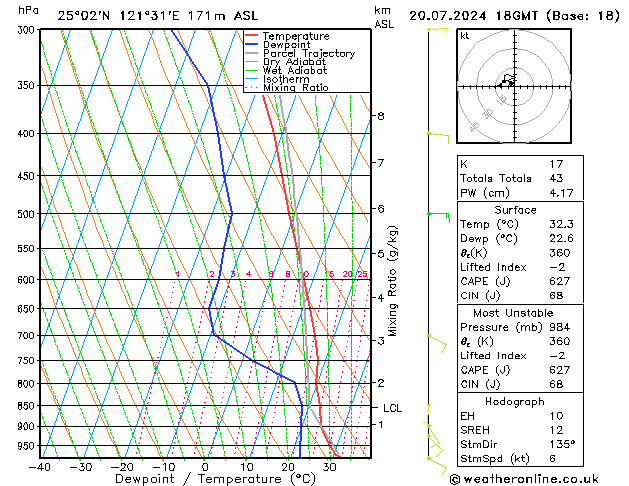
Task: Click the Isotherm legend entry
Action: click(286, 79)
